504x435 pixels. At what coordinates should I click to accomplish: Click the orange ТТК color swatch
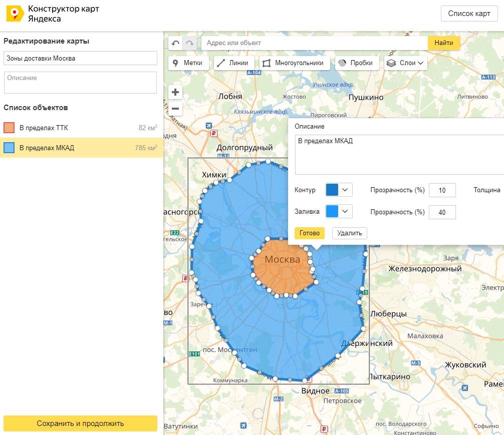pyautogui.click(x=9, y=128)
